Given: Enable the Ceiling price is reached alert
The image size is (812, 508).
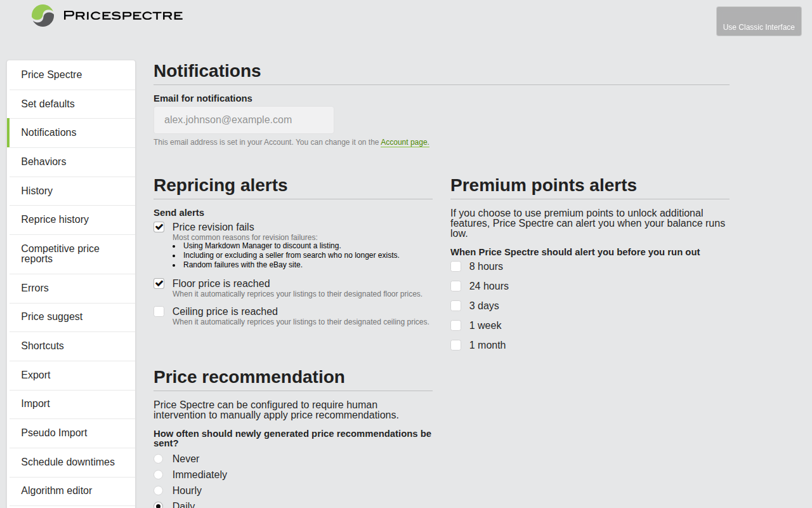Looking at the screenshot, I should pyautogui.click(x=159, y=311).
